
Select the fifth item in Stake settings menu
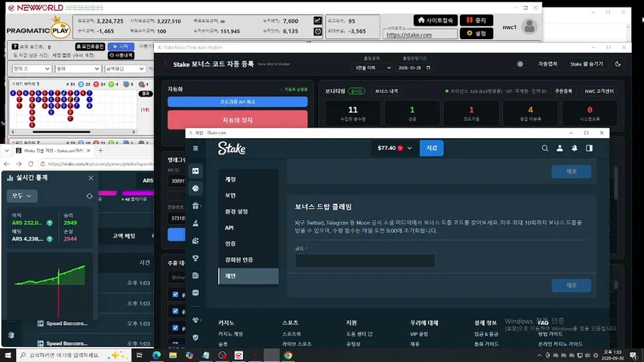coord(248,244)
